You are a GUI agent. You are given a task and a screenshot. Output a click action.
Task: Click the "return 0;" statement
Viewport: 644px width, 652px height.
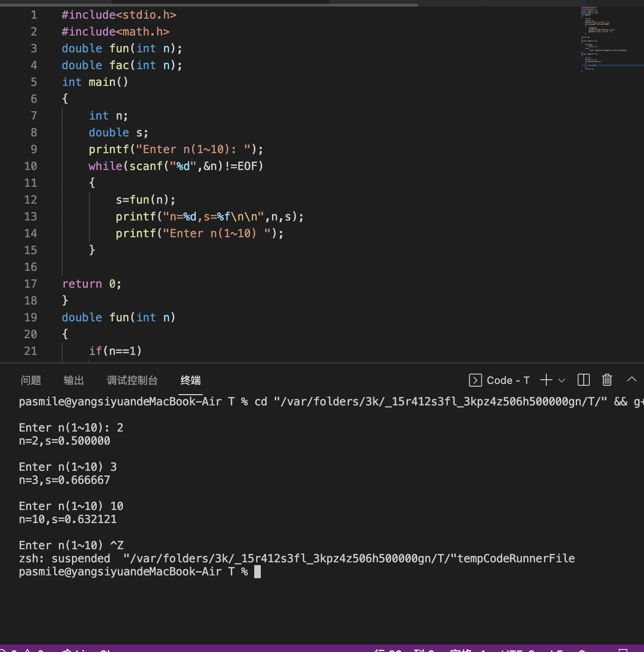pyautogui.click(x=92, y=284)
